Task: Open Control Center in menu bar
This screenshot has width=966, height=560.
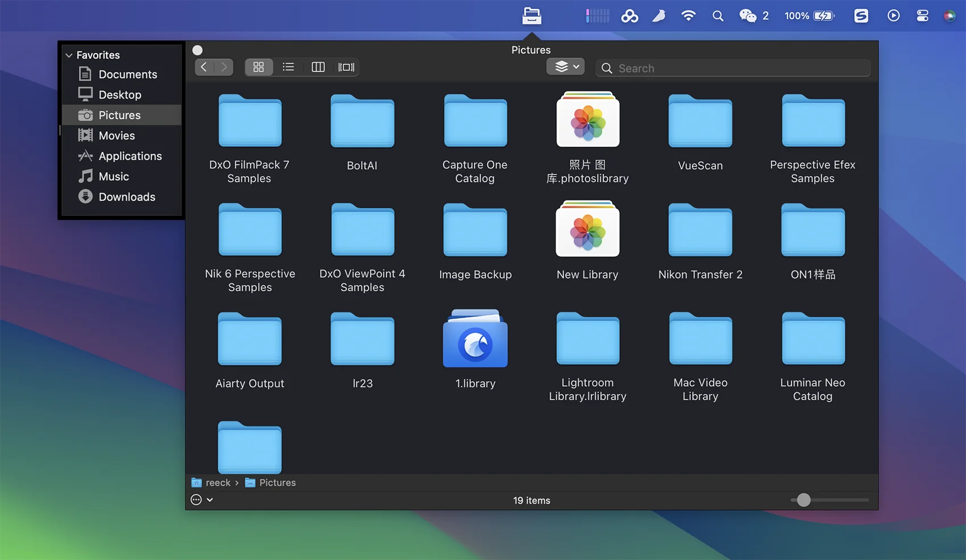Action: pos(923,16)
